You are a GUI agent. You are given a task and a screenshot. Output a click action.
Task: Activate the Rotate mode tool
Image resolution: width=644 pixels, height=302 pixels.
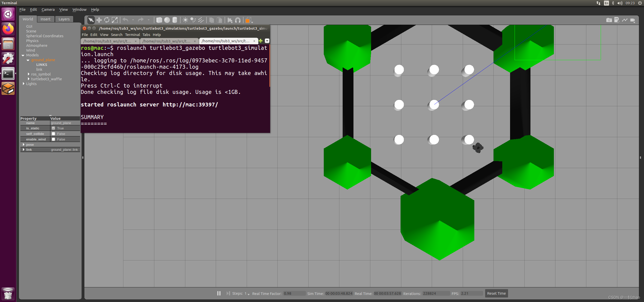point(107,20)
